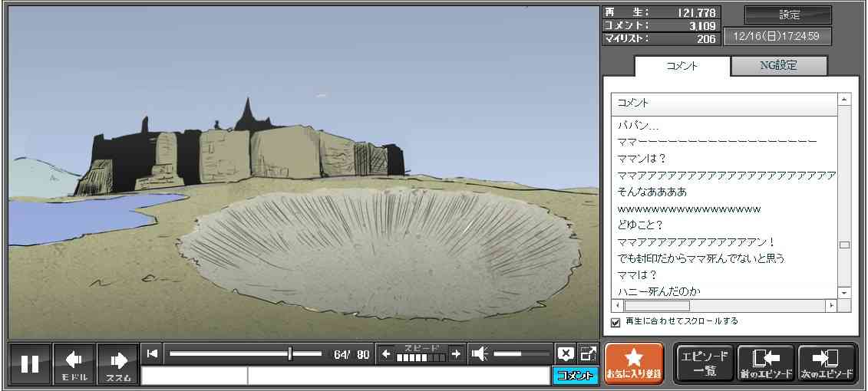This screenshot has height=391, width=868.
Task: Decrease playback speed with left arrow
Action: tap(386, 353)
